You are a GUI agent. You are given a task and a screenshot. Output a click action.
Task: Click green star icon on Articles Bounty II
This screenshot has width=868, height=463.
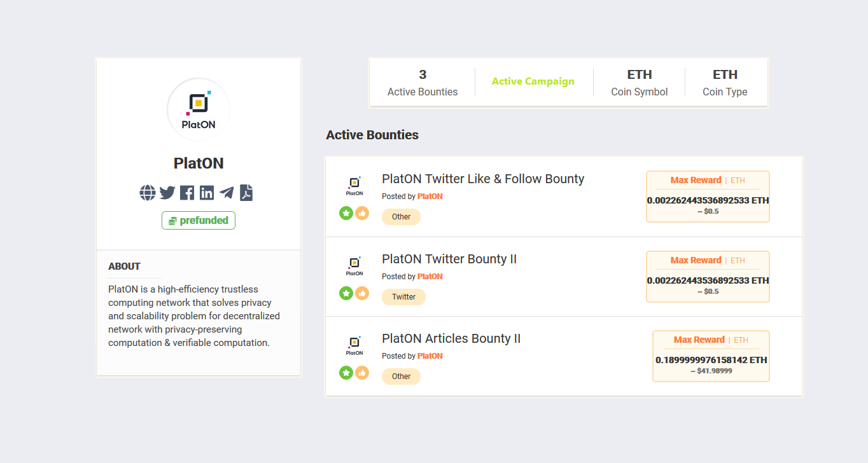pyautogui.click(x=346, y=373)
